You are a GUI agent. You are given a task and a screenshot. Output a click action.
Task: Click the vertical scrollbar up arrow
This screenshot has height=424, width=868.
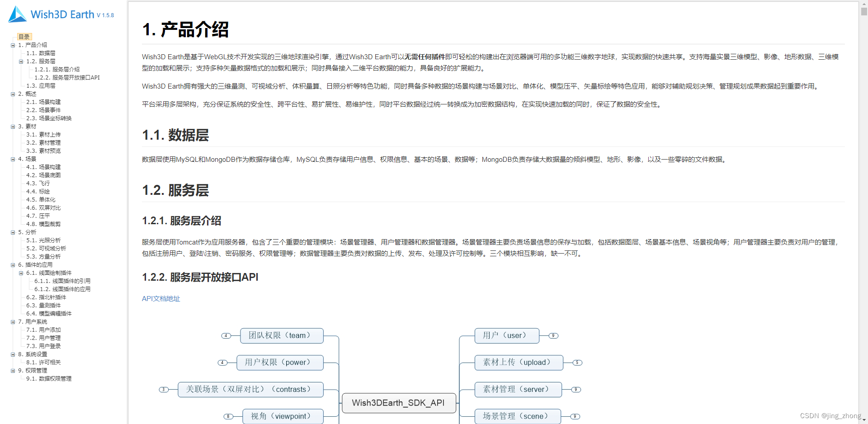864,4
